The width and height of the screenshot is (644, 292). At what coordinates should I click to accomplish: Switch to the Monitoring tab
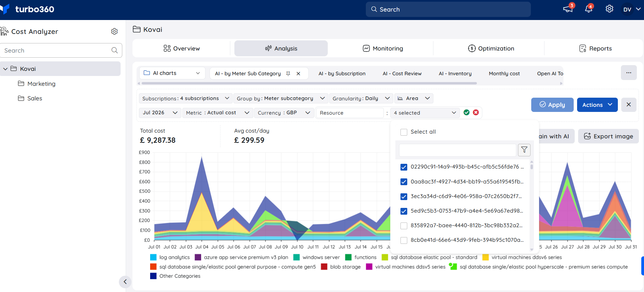383,48
